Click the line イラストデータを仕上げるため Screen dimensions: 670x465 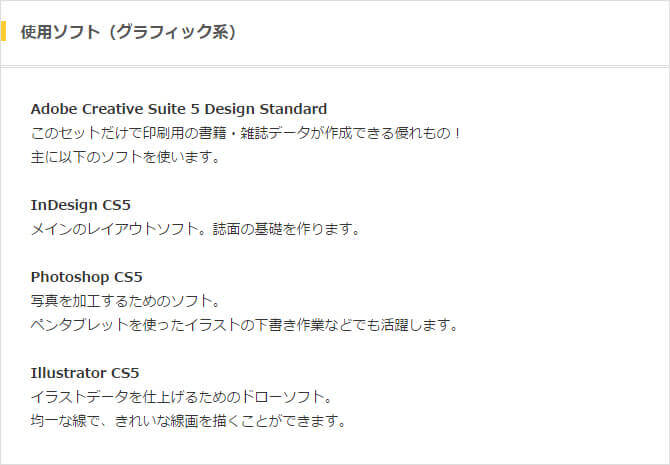181,397
